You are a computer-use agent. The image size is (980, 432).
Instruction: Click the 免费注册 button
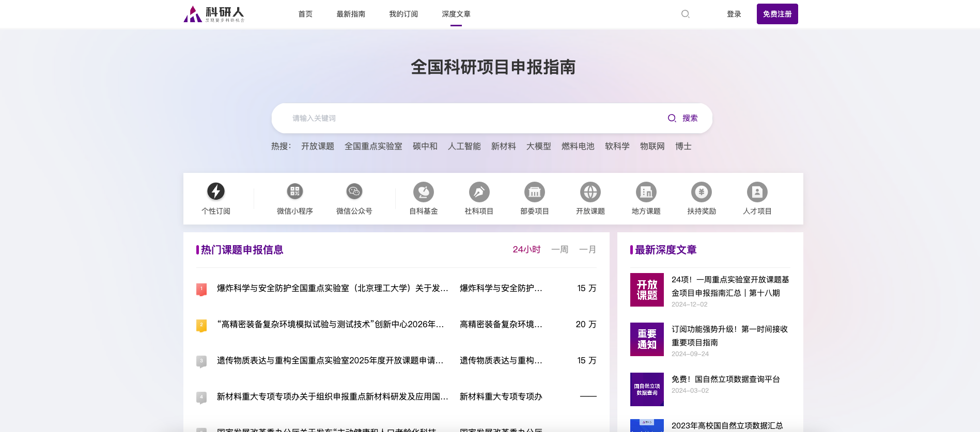(777, 14)
